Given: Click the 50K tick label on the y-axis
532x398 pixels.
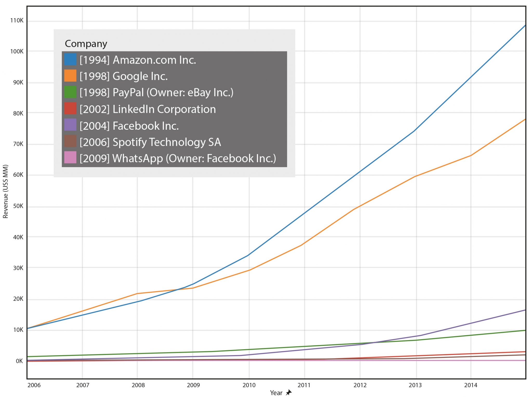Looking at the screenshot, I should pyautogui.click(x=18, y=206).
